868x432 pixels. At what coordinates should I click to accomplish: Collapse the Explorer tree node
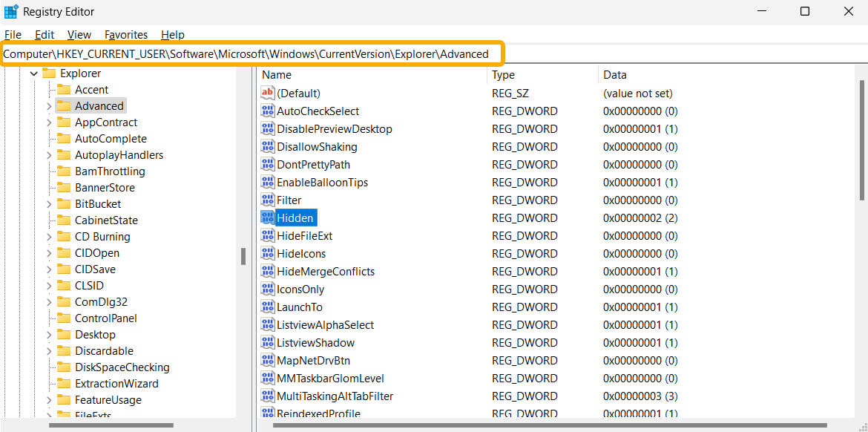click(33, 73)
